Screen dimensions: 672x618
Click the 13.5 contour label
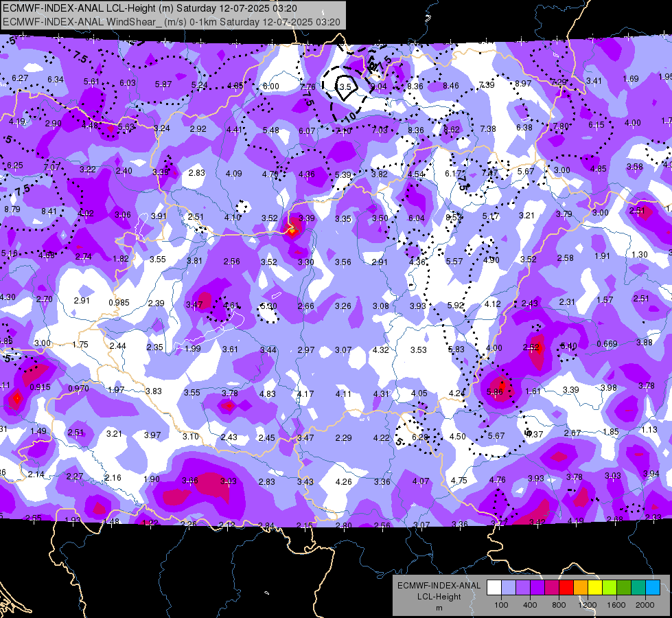tap(343, 87)
